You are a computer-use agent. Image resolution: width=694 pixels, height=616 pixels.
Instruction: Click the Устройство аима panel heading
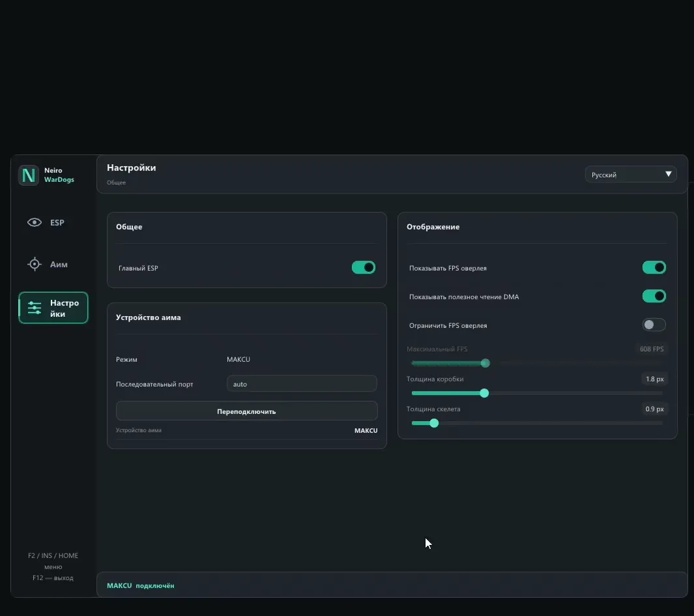tap(149, 317)
